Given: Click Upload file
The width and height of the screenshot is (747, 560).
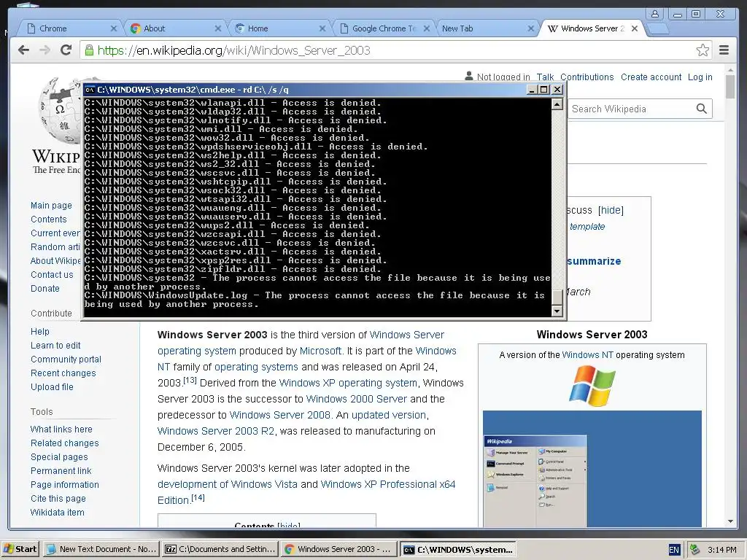Looking at the screenshot, I should click(x=52, y=386).
